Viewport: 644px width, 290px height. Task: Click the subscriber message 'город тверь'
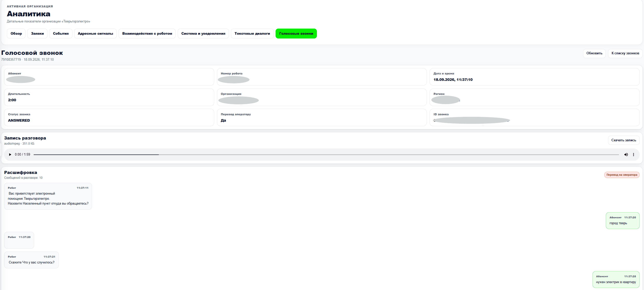tap(622, 221)
